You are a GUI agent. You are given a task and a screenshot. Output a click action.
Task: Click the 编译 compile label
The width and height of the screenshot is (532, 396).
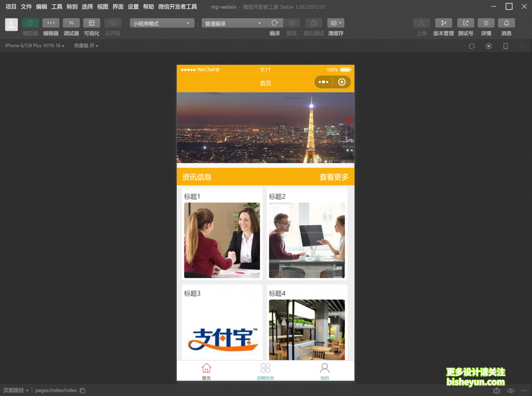click(275, 33)
